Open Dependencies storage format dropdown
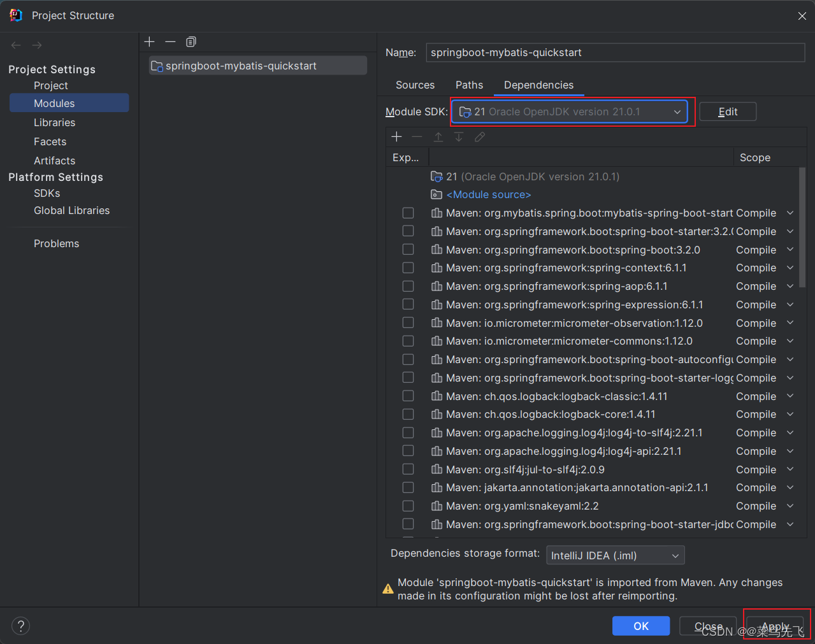Image resolution: width=815 pixels, height=644 pixels. (616, 555)
